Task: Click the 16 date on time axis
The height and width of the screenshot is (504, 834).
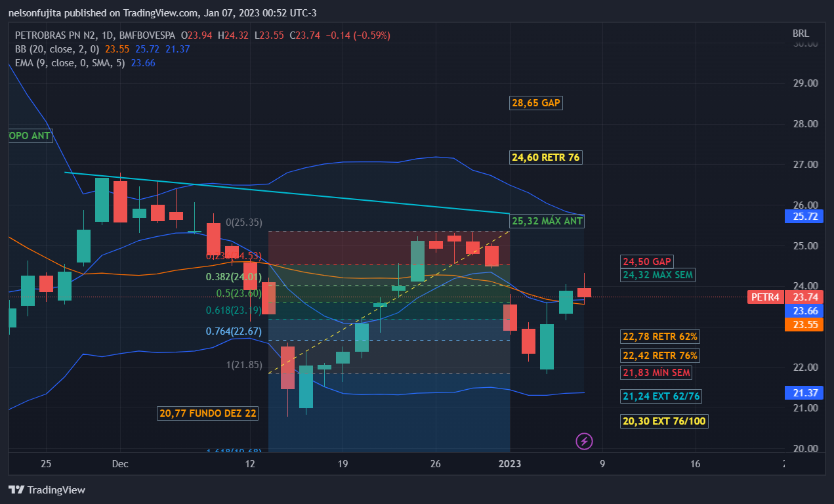Action: [696, 464]
